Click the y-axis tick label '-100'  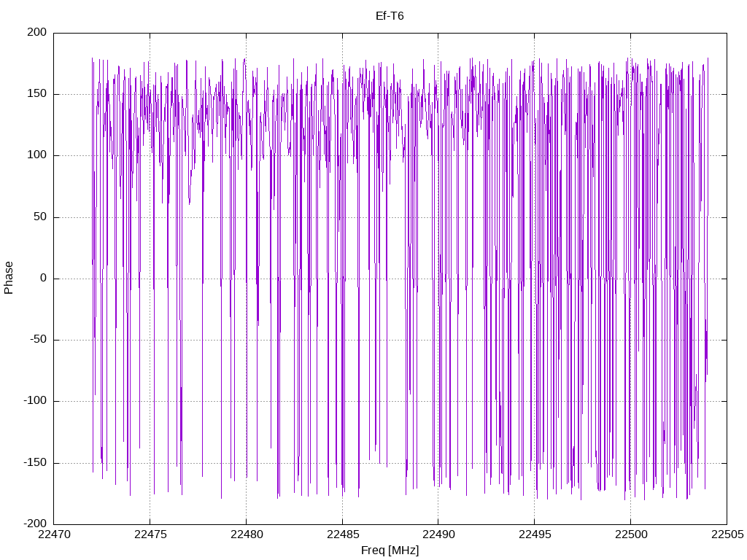35,401
